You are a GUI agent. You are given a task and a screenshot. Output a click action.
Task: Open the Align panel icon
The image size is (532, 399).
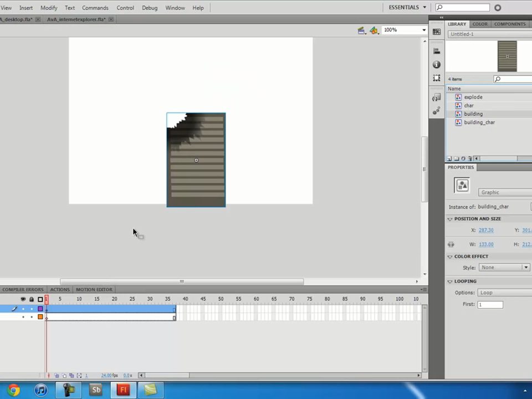pos(437,51)
